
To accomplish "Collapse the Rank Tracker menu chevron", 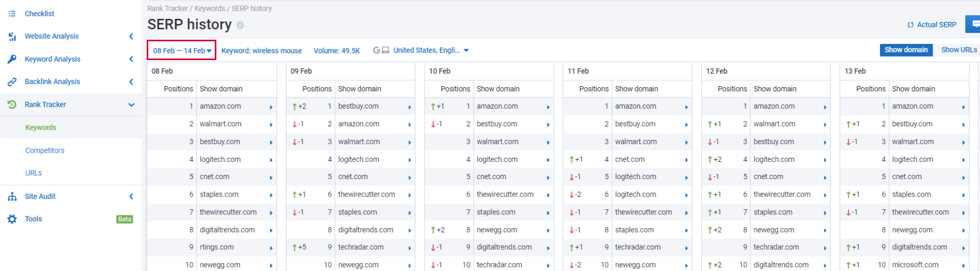I will click(131, 105).
